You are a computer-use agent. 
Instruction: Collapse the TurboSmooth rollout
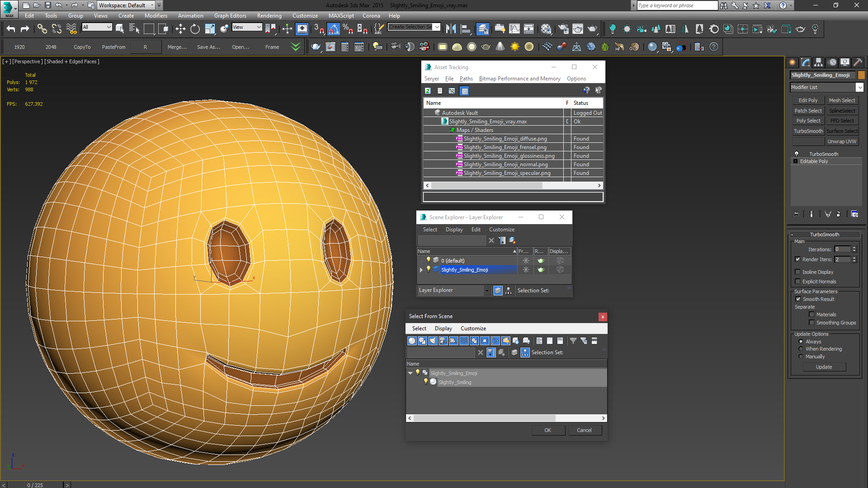(792, 235)
